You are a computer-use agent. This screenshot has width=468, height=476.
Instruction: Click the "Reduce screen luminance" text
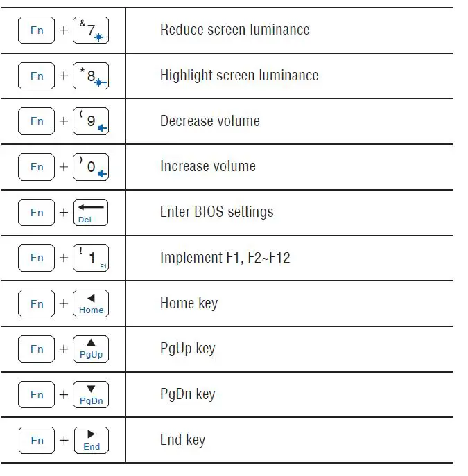(234, 30)
